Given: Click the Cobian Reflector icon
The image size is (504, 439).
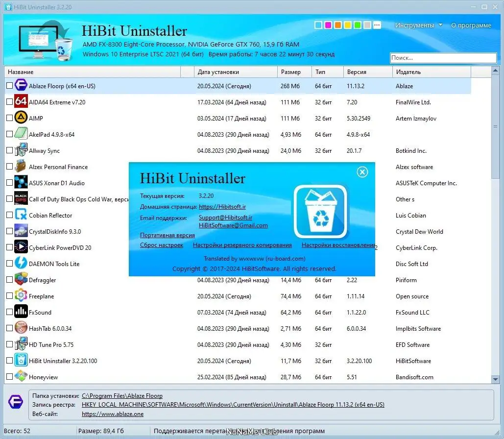Looking at the screenshot, I should [x=21, y=215].
